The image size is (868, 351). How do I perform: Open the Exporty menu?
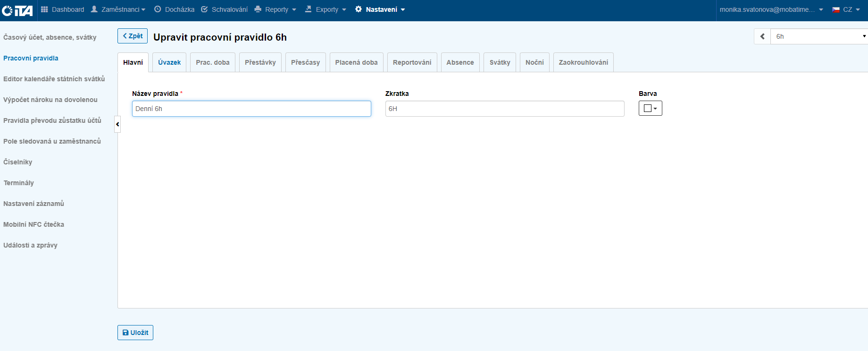[325, 9]
